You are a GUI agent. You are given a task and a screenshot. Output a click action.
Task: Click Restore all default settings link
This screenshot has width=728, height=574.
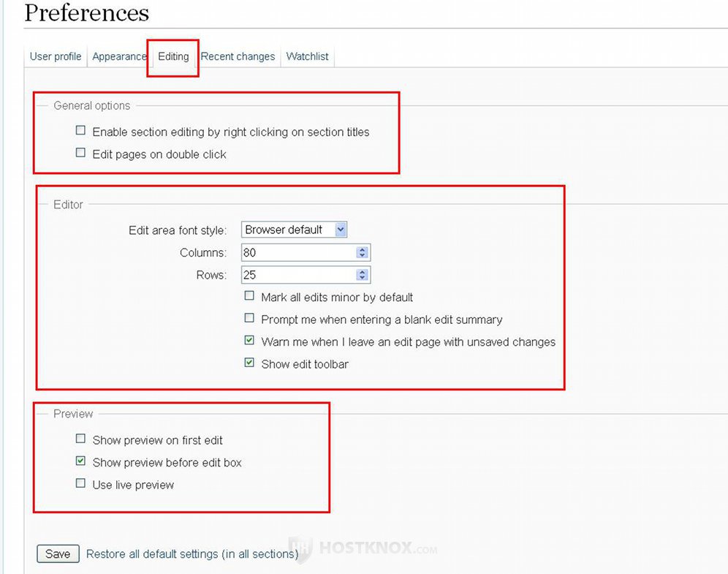tap(192, 554)
